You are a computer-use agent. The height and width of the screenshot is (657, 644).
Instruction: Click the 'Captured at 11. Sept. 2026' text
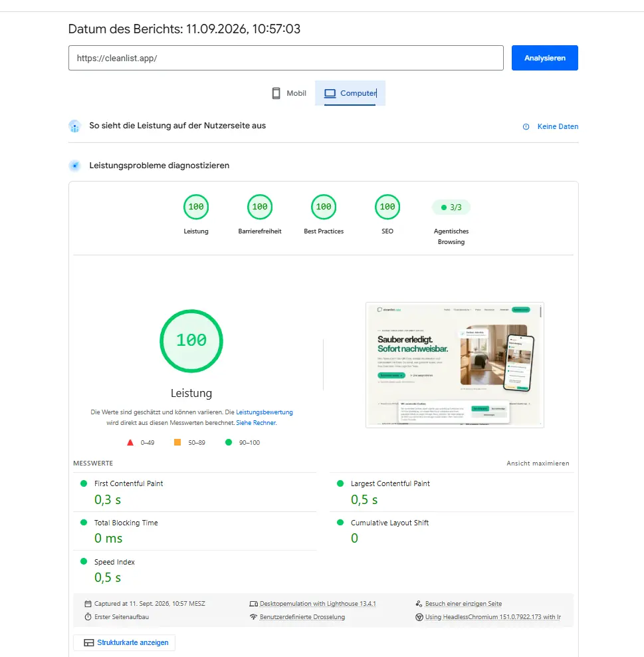pyautogui.click(x=150, y=604)
